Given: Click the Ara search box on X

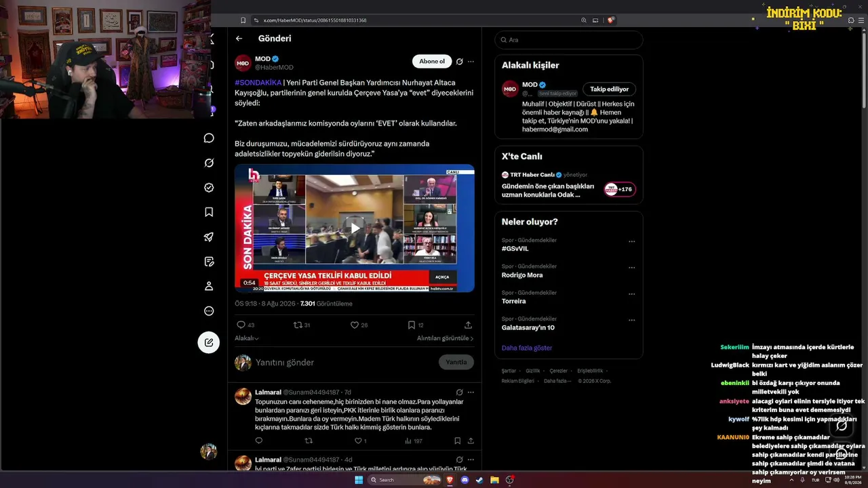Looking at the screenshot, I should [568, 40].
